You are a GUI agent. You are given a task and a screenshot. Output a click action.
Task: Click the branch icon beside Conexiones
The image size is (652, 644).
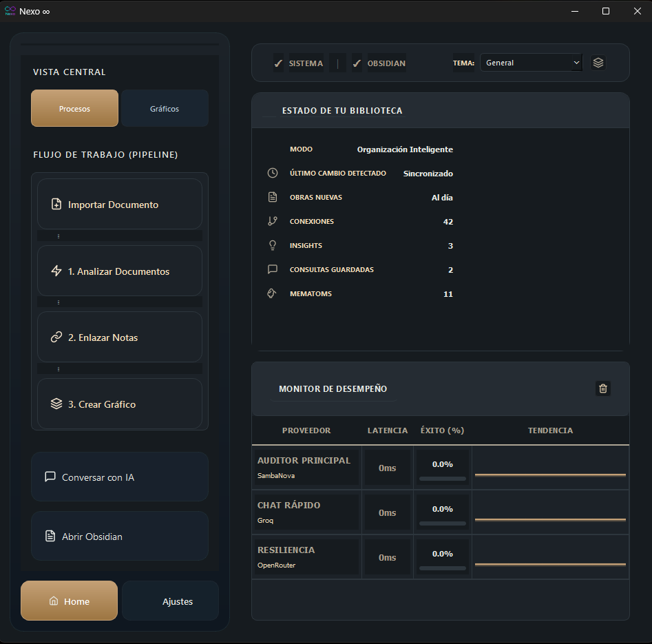pyautogui.click(x=273, y=221)
